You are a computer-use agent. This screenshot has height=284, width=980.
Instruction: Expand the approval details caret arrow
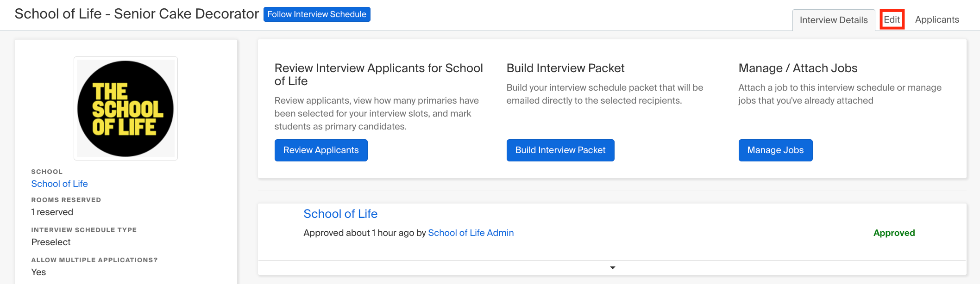(612, 268)
